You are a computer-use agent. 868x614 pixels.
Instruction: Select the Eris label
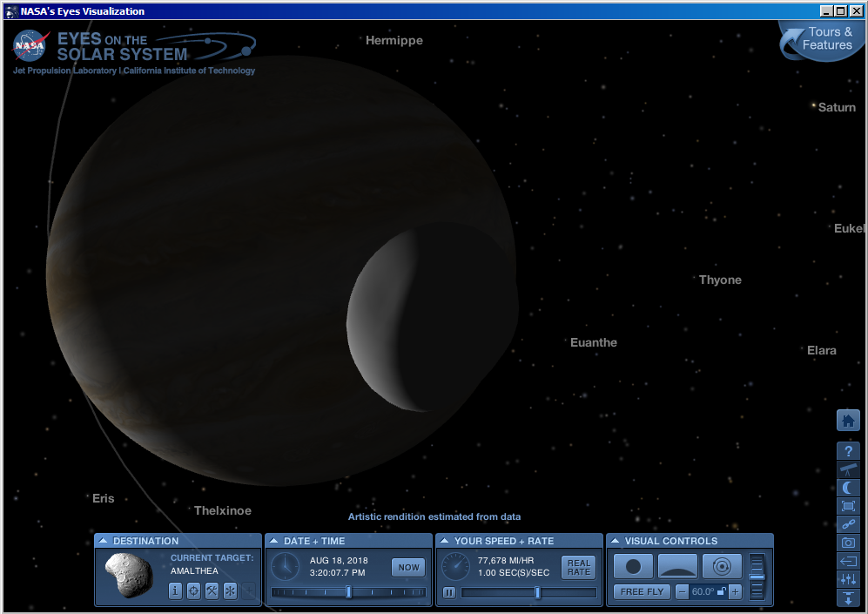pyautogui.click(x=104, y=498)
